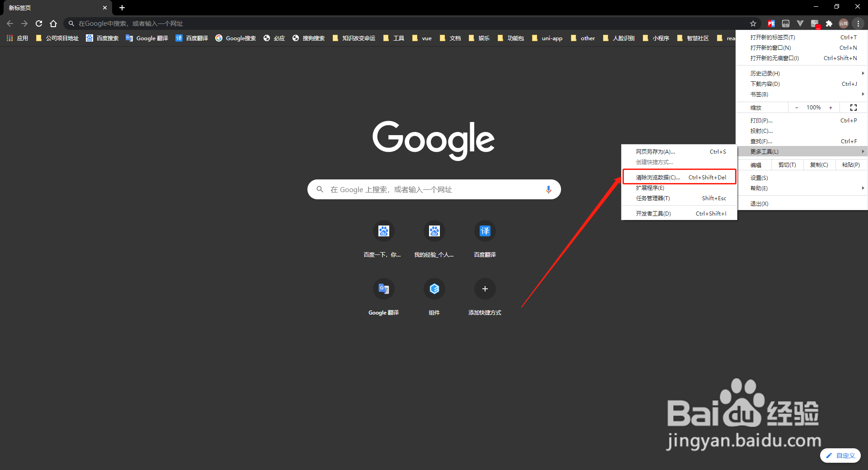Enter full screen from zoom row
Viewport: 868px width, 470px height.
(854, 108)
